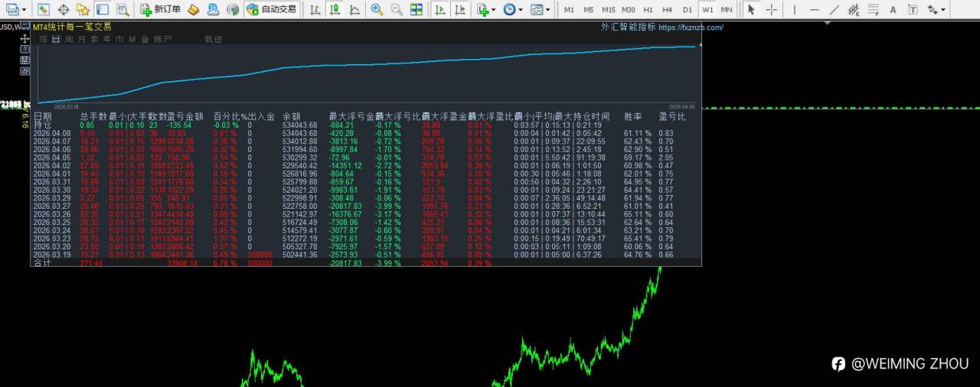Image resolution: width=980 pixels, height=387 pixels.
Task: Select the trendline tool
Action: tap(834, 9)
